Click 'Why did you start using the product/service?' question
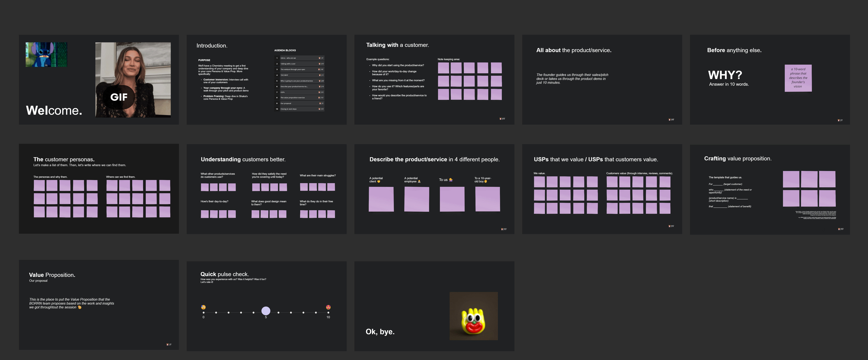Screen dimensions: 868x360 coord(398,65)
